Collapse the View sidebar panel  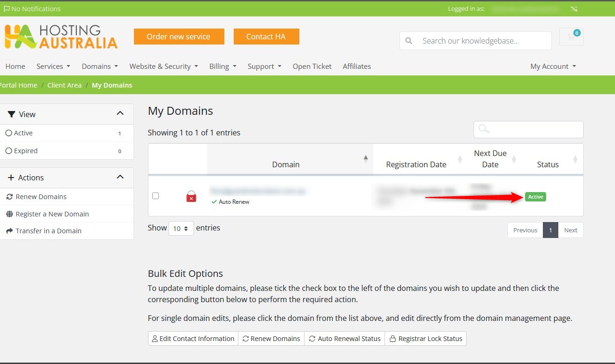120,114
